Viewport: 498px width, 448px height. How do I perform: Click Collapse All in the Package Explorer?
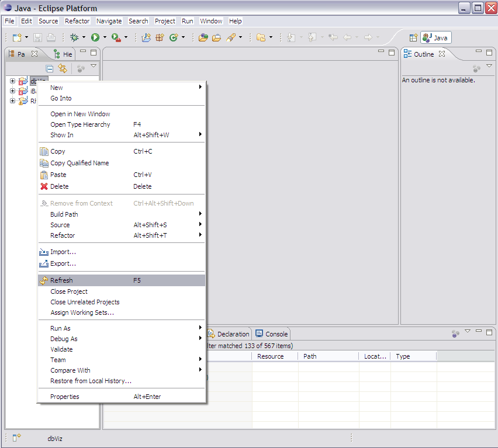click(x=50, y=68)
